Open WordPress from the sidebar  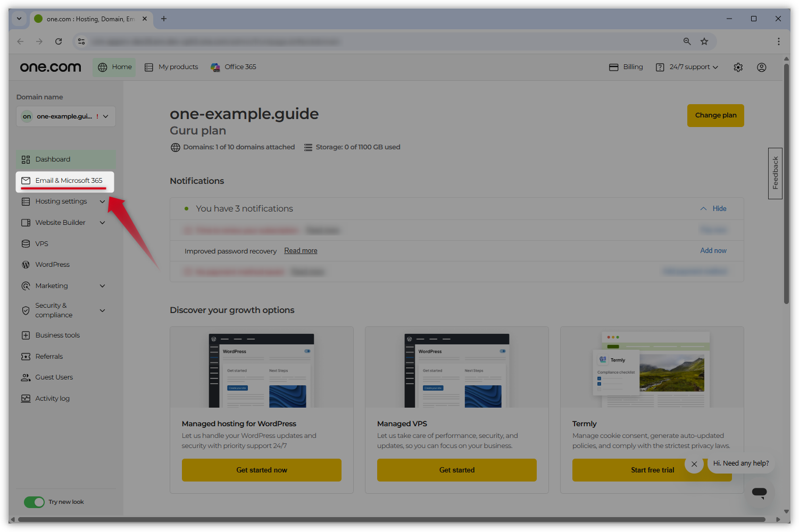(x=52, y=265)
